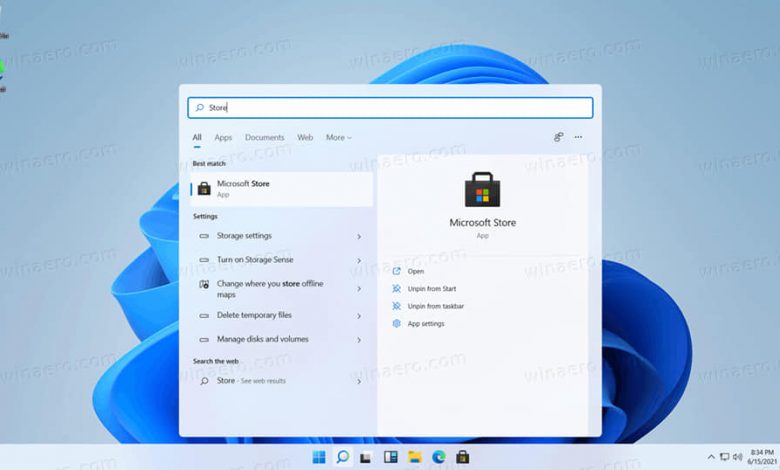This screenshot has height=470, width=780.
Task: Expand the Turn on Storage Sense chevron
Action: 359,261
